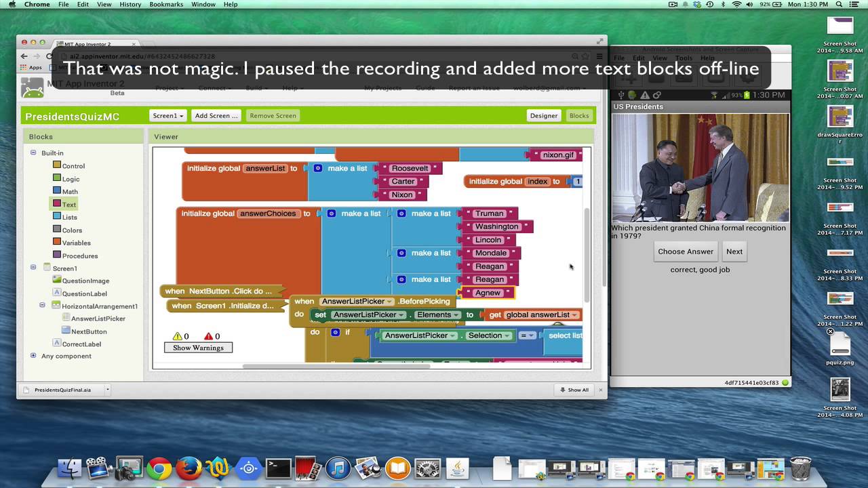Open Screen Shot 9.58 AM desktop file
Viewport: 868px width, 488px height.
pyautogui.click(x=840, y=34)
